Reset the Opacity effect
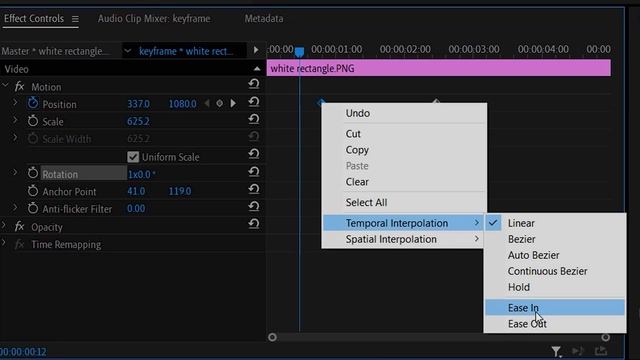 [x=254, y=224]
